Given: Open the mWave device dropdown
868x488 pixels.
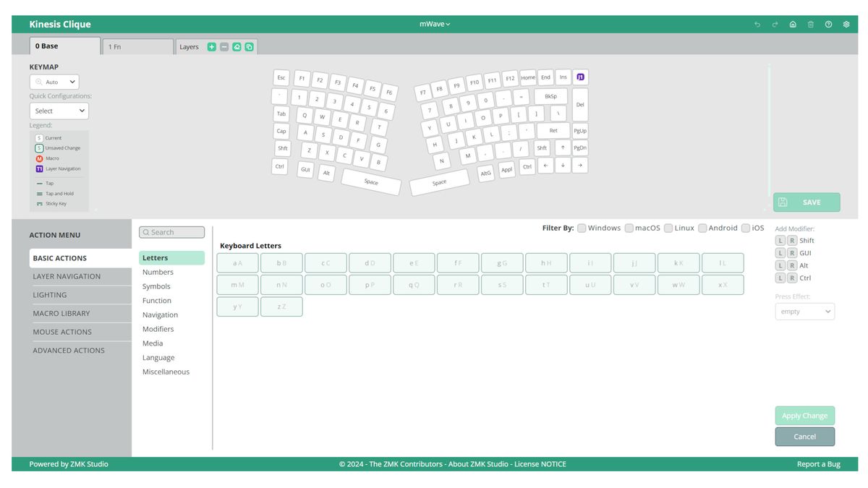Looking at the screenshot, I should point(435,24).
